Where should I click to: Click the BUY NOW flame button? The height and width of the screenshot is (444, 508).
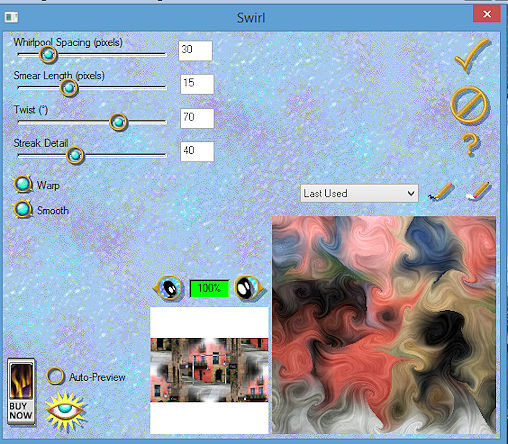pyautogui.click(x=21, y=392)
